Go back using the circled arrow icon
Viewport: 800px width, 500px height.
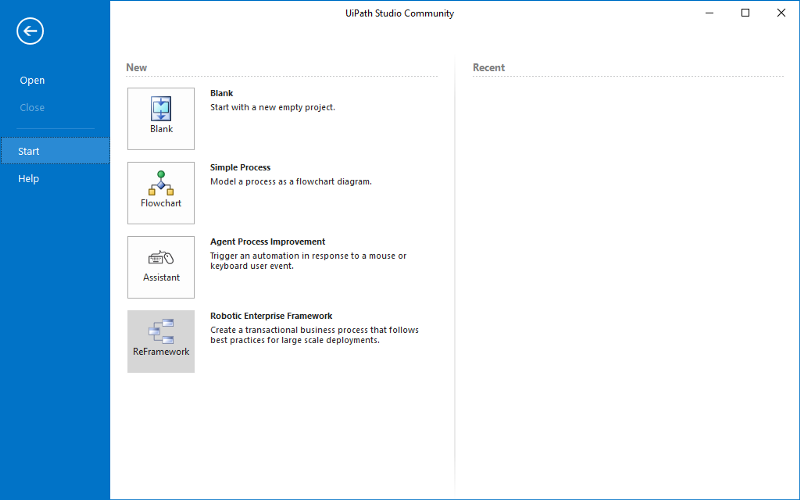30,31
